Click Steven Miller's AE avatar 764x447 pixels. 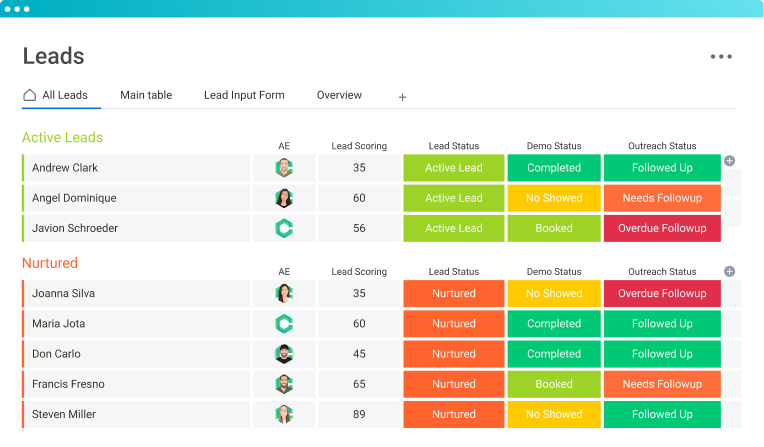(284, 414)
